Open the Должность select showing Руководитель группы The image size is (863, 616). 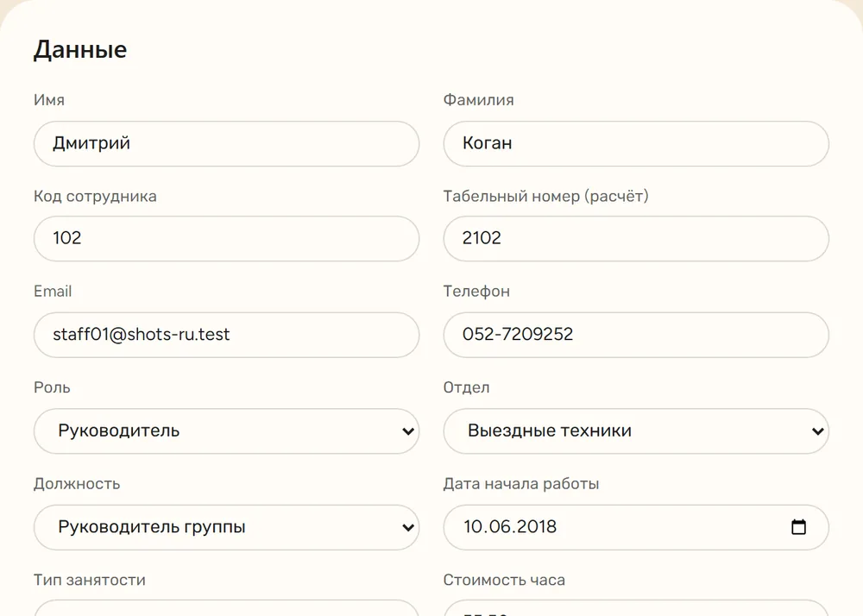(x=226, y=527)
